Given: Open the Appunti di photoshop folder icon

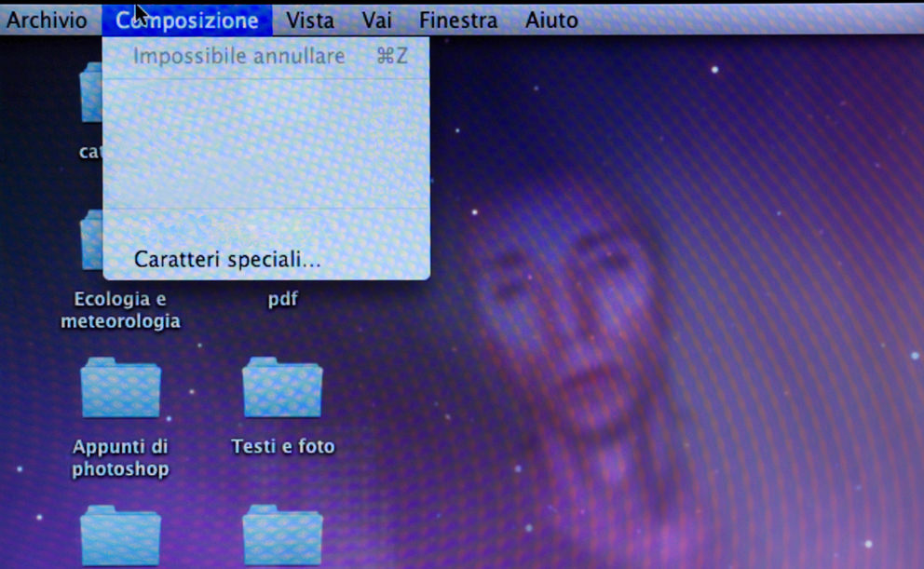Looking at the screenshot, I should 120,386.
